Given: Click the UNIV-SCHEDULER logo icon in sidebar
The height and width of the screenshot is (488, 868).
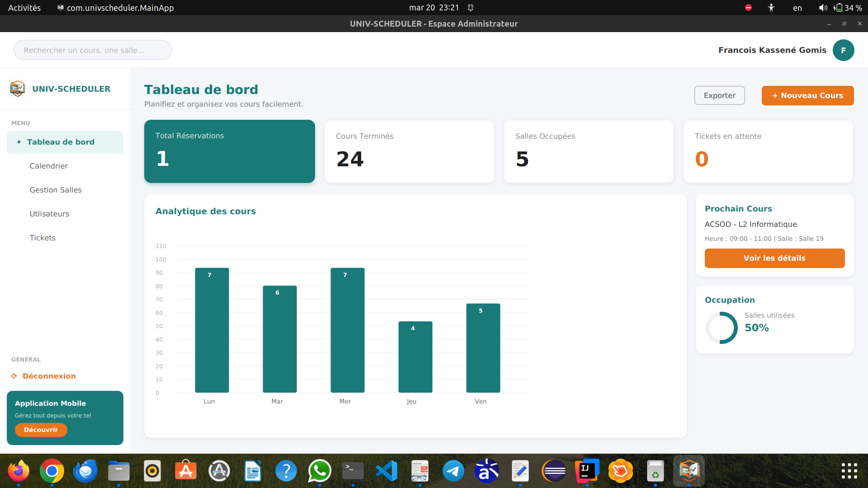Looking at the screenshot, I should [x=18, y=89].
